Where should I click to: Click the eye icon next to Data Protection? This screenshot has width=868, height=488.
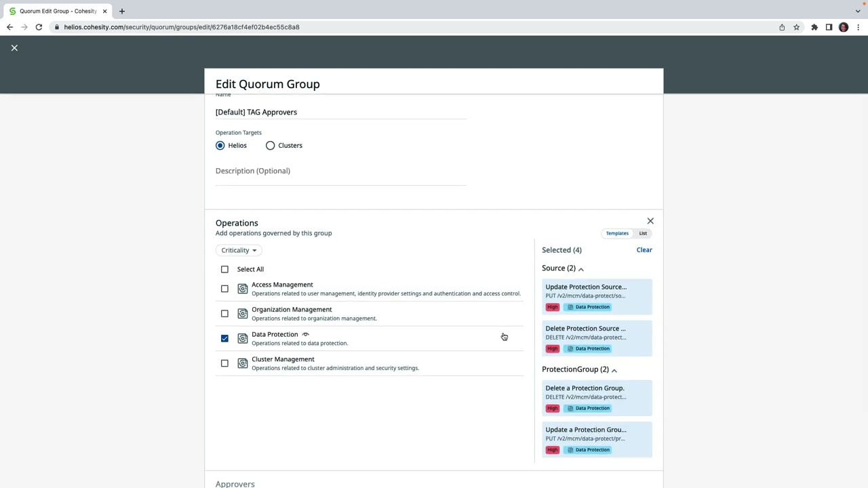pyautogui.click(x=305, y=334)
